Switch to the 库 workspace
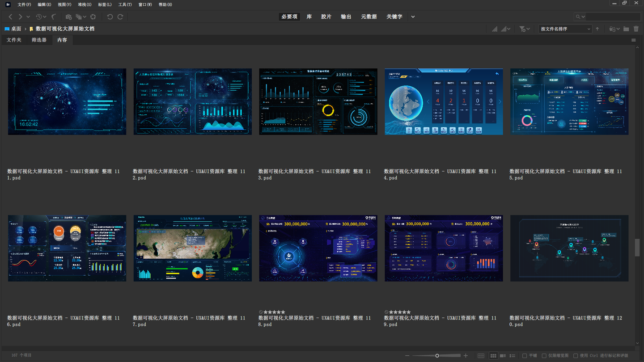 pyautogui.click(x=309, y=17)
